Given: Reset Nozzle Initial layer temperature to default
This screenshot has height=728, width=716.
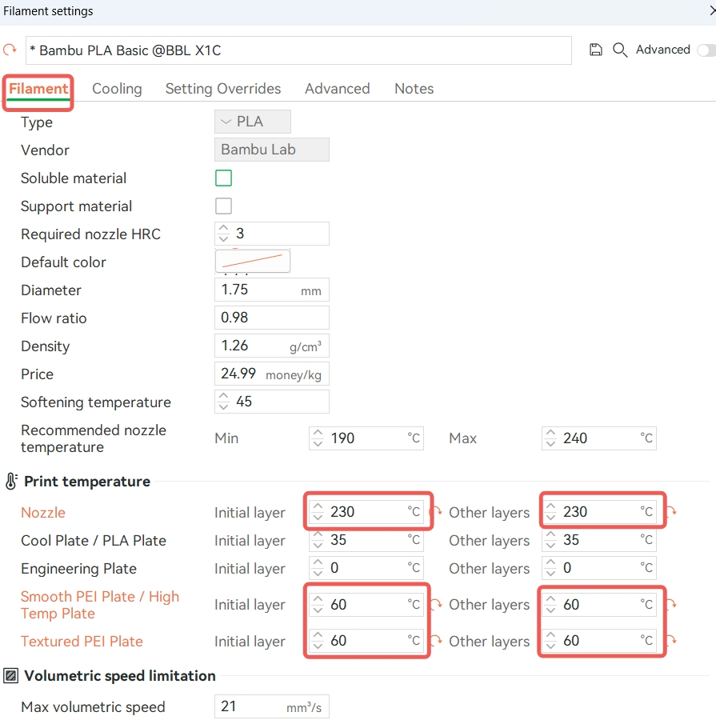Looking at the screenshot, I should (x=437, y=512).
